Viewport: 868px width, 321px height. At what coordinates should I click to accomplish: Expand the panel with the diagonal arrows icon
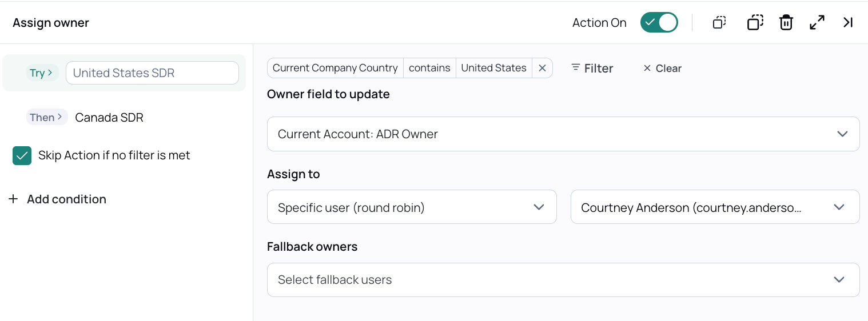[x=817, y=23]
